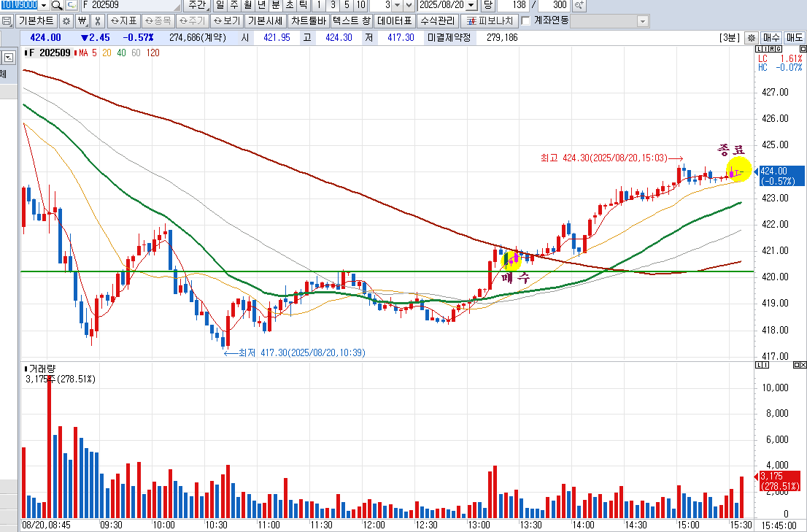Click the 매수 buy button
Viewport: 807px width, 532px height.
click(x=771, y=37)
